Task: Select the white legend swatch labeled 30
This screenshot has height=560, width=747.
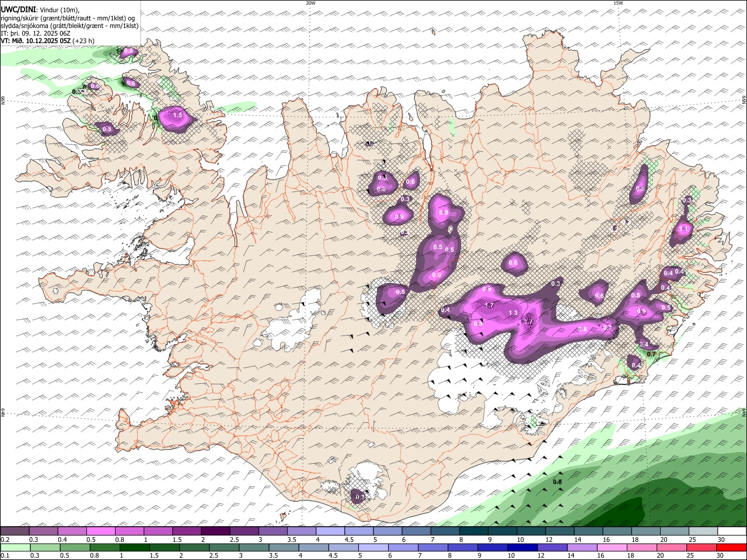Action: pyautogui.click(x=731, y=531)
